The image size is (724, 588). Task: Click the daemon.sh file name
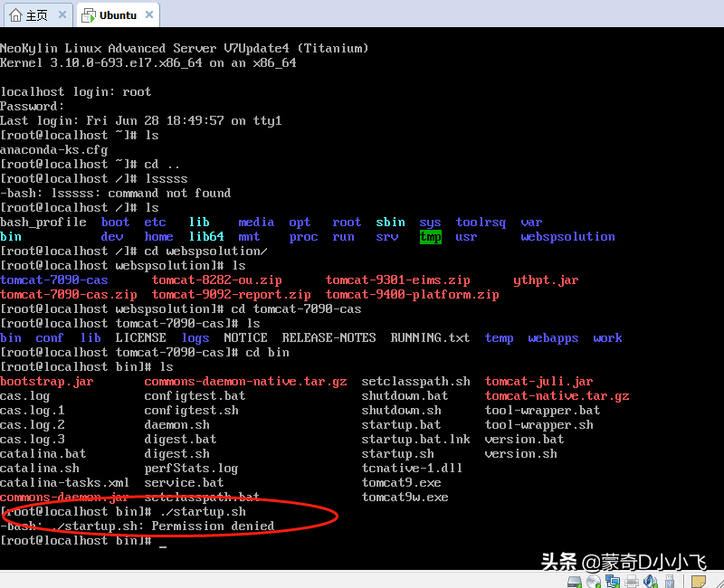pos(176,424)
